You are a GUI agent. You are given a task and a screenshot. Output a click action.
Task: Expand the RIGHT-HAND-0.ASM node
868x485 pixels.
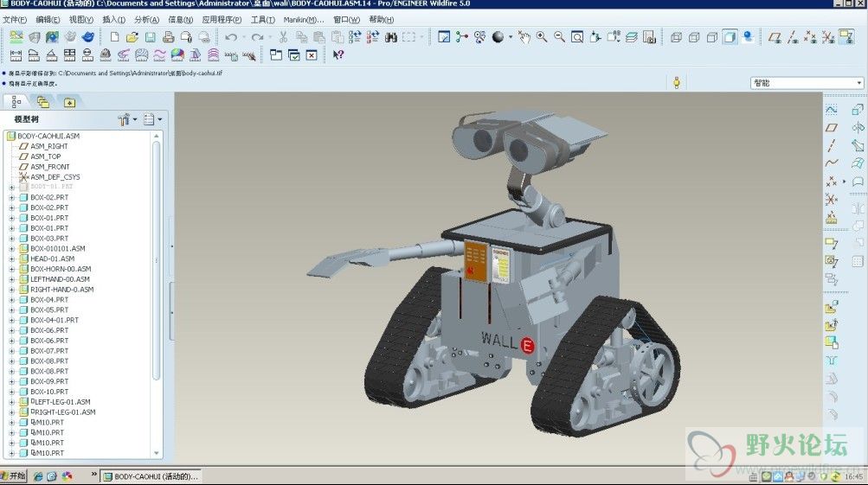[11, 290]
